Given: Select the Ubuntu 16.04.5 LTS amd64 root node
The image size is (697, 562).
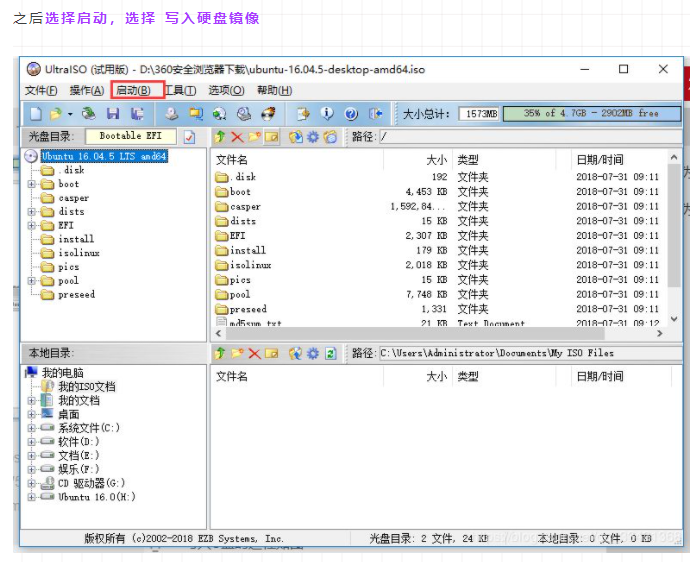Looking at the screenshot, I should [104, 156].
